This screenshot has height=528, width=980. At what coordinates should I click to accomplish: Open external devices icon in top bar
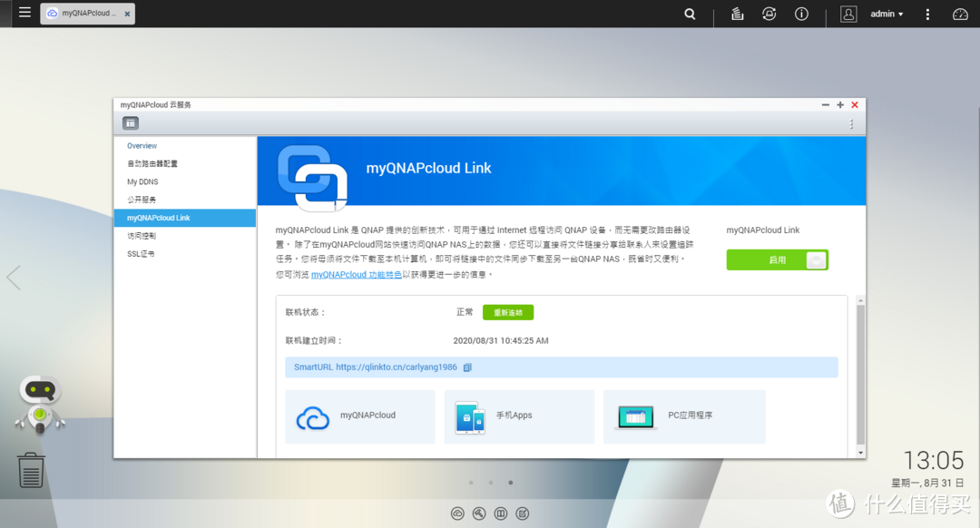(769, 14)
